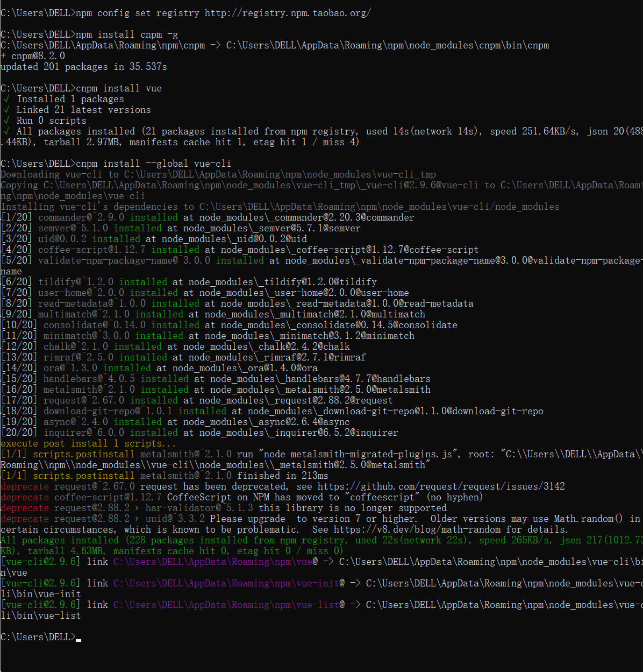Click the [8/20] read-metadata line
The width and height of the screenshot is (643, 672).
coord(237,303)
